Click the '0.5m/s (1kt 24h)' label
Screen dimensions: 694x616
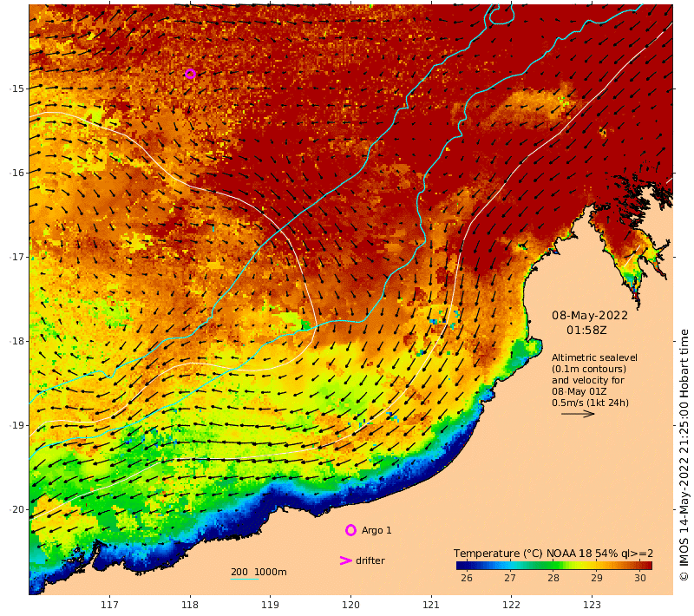tap(590, 403)
